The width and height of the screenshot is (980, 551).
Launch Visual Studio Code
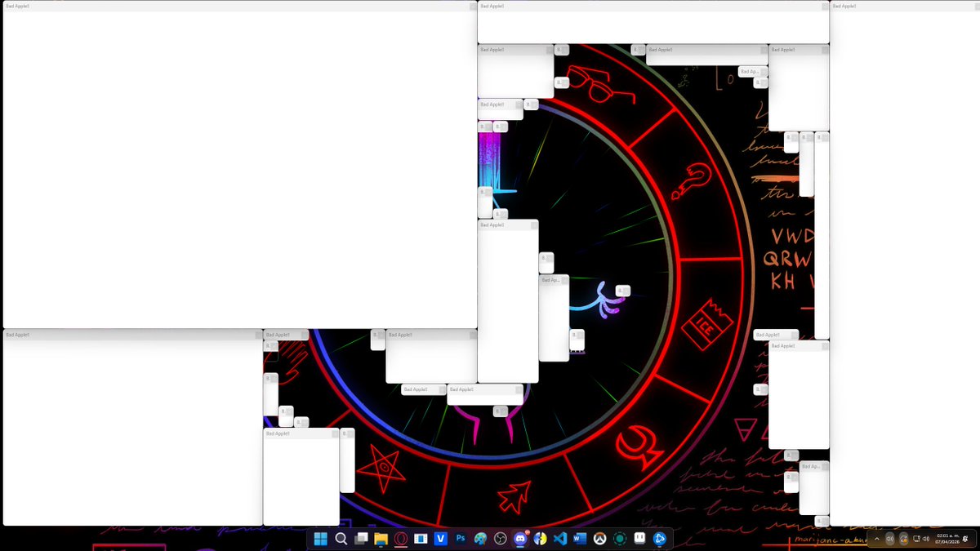point(559,539)
